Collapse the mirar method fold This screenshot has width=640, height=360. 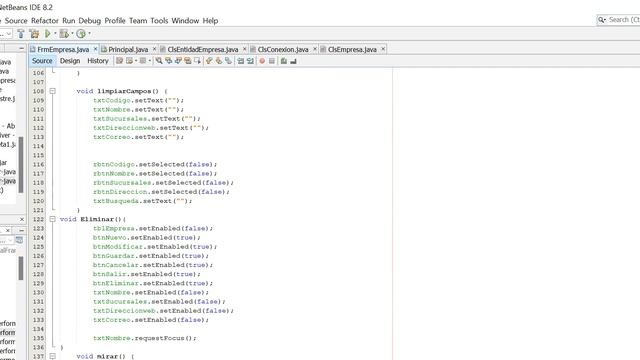53,356
